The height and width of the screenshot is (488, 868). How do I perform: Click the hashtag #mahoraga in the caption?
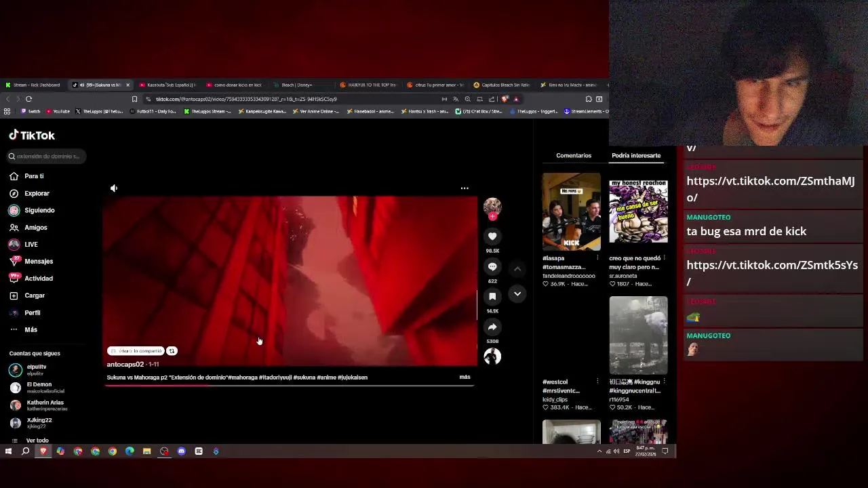tap(242, 377)
